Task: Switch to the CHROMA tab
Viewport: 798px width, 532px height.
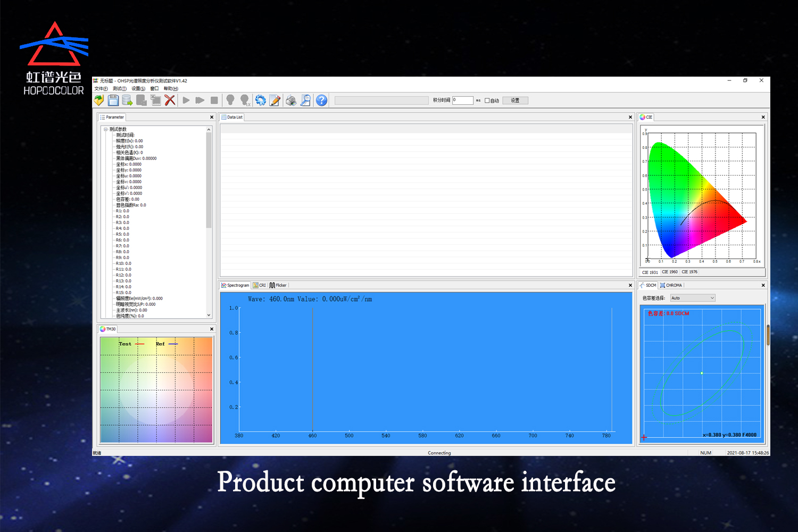Action: [x=671, y=285]
